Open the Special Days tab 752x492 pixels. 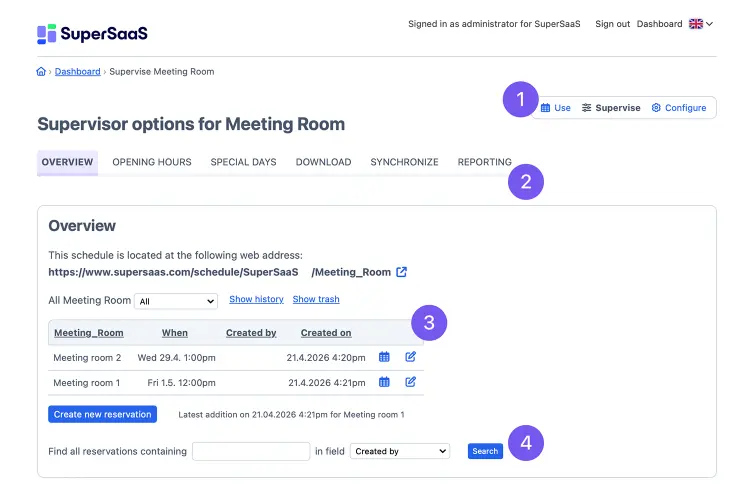coord(244,162)
